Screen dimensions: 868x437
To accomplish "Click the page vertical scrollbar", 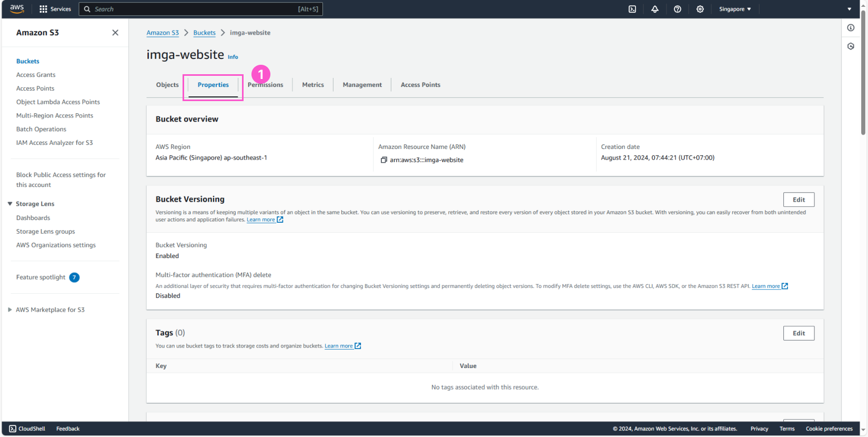I will point(863,74).
